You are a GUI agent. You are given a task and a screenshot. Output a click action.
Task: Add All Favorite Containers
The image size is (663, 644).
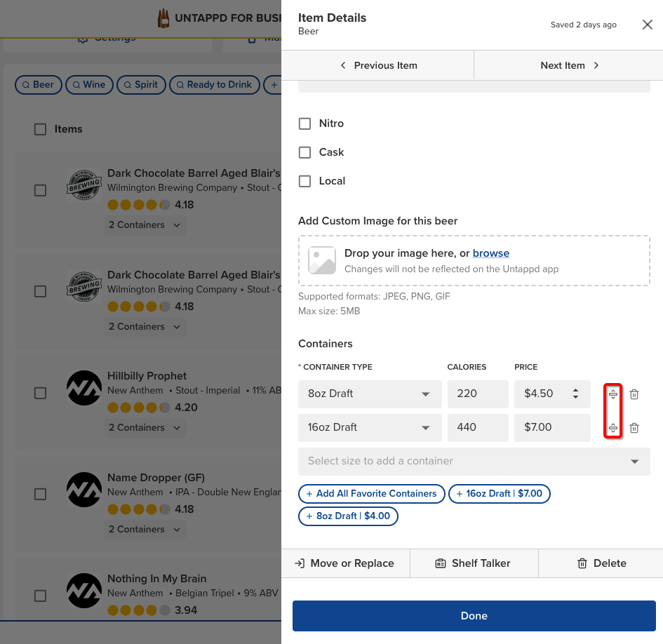click(x=371, y=493)
